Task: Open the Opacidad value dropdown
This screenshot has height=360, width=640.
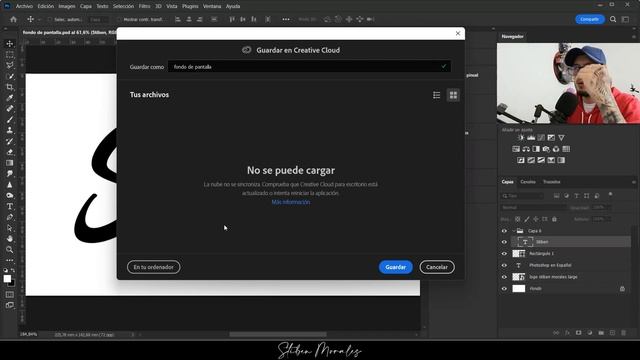Action: click(601, 207)
